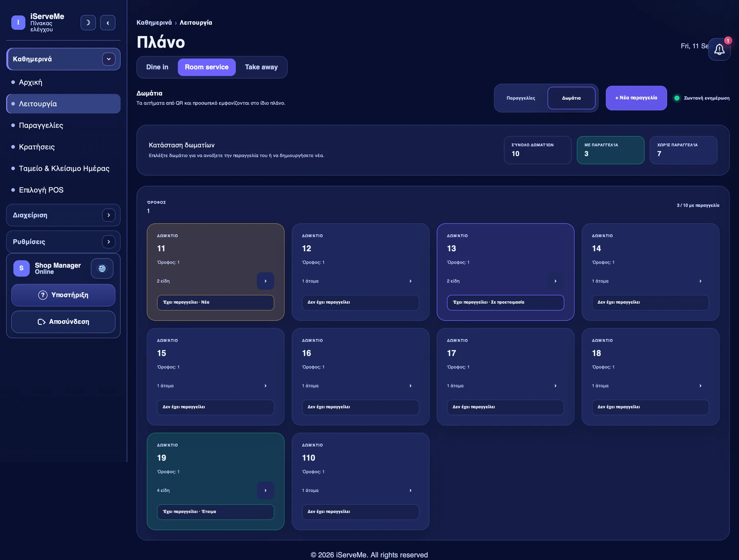Switch view to Παραγγελίες

click(x=521, y=98)
